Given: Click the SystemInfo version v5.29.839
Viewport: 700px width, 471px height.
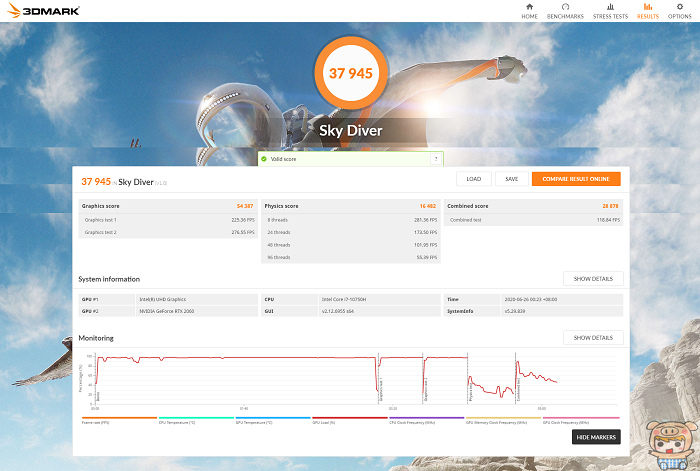Looking at the screenshot, I should 515,311.
